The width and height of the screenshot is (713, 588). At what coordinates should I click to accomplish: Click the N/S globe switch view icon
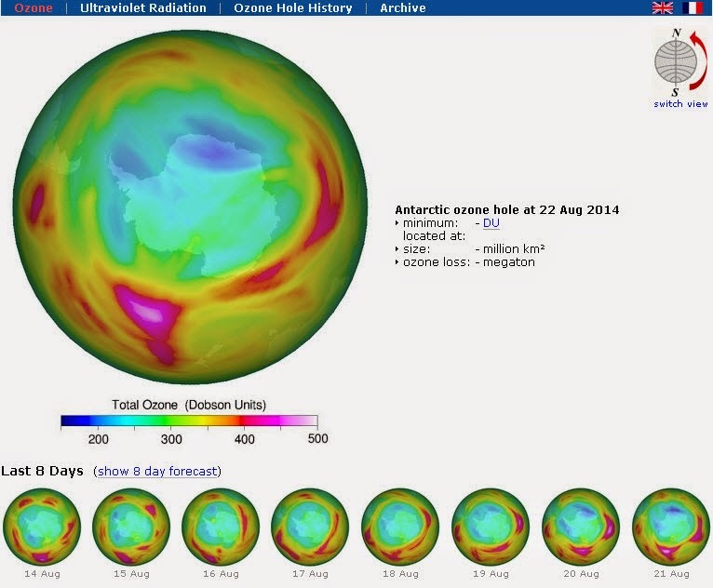[x=679, y=62]
